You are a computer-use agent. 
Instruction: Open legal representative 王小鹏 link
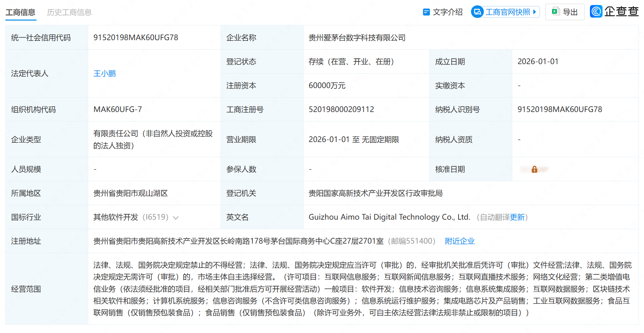105,74
